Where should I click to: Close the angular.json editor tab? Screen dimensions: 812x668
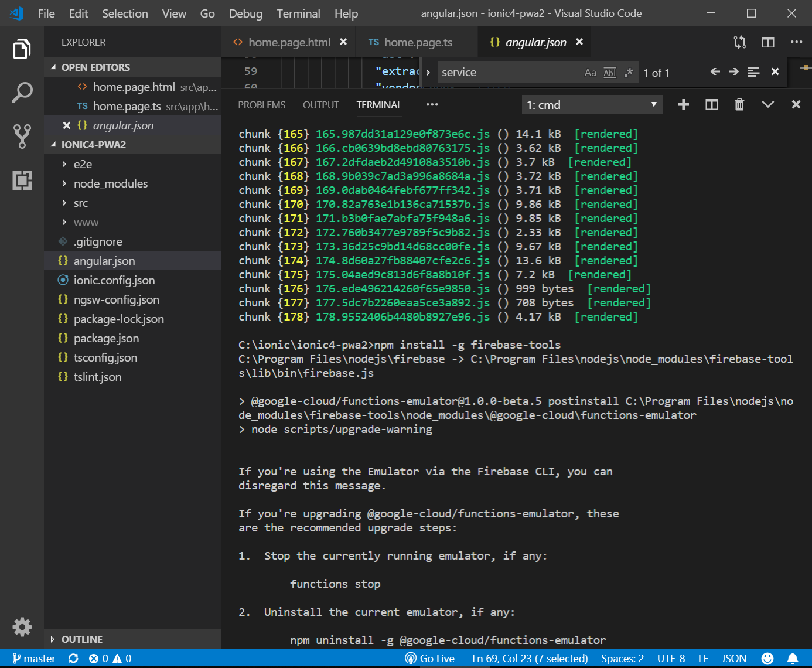click(579, 42)
